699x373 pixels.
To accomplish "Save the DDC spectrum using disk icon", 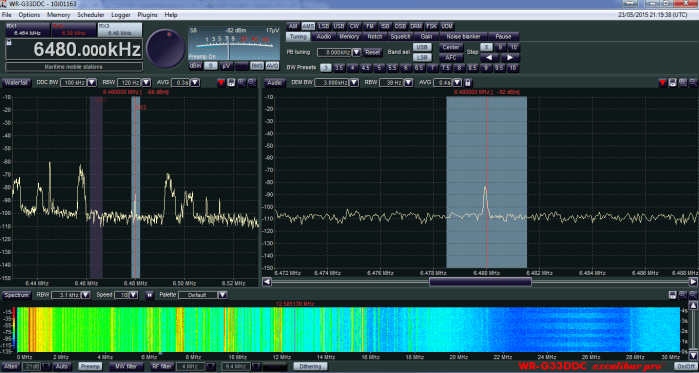I will click(231, 83).
